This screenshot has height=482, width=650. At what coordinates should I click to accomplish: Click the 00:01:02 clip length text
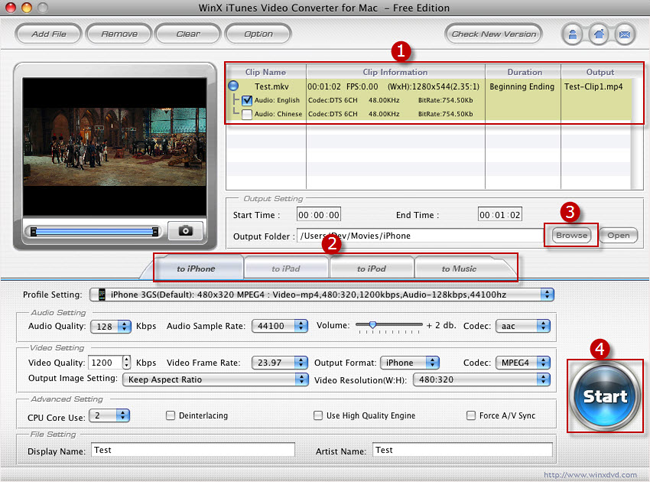(324, 87)
